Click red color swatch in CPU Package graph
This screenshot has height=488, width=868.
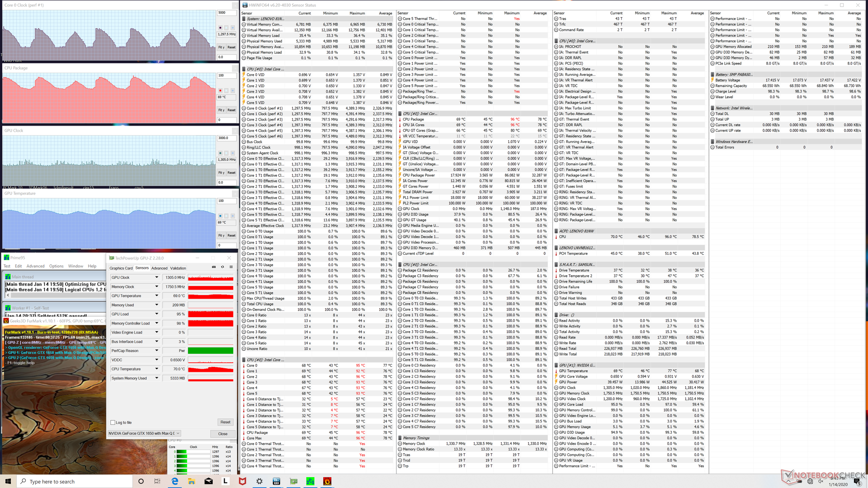[x=221, y=91]
